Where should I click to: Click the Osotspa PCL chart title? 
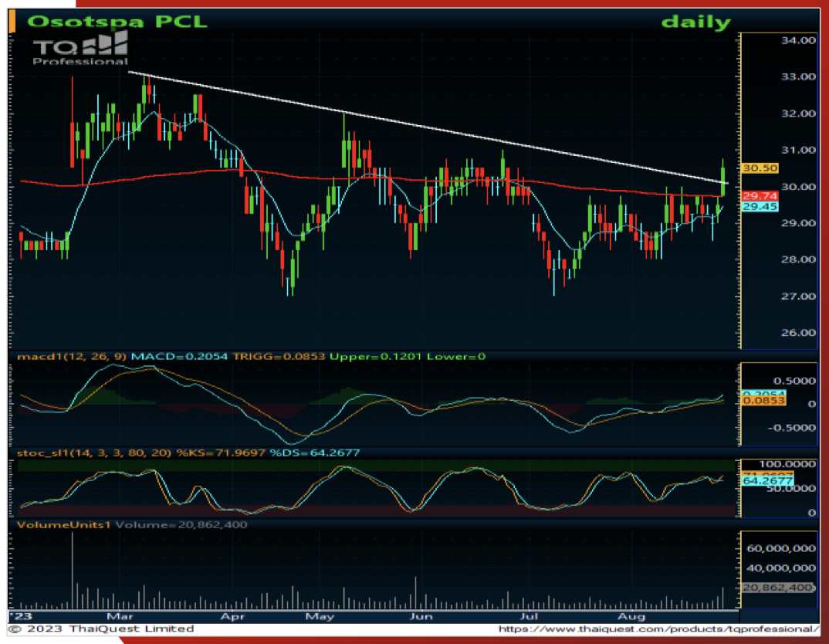pos(117,22)
